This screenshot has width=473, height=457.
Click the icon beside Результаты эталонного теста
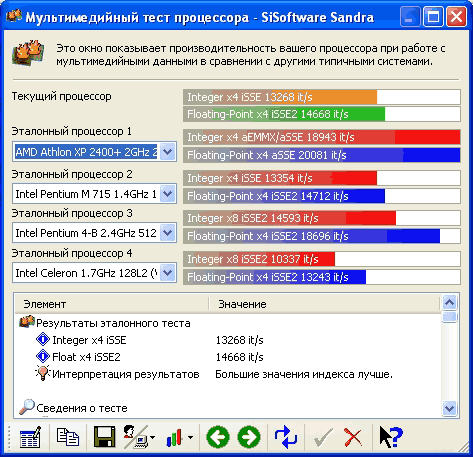click(x=27, y=322)
